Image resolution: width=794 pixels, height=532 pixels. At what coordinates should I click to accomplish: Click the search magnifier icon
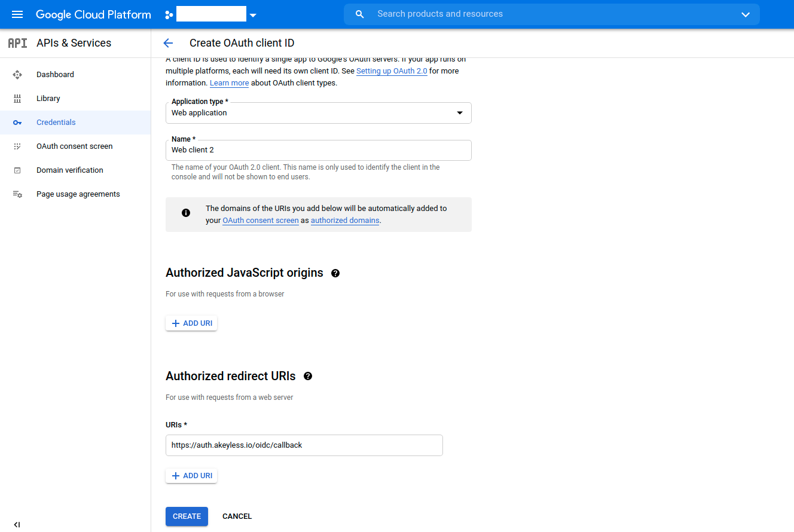coord(360,14)
